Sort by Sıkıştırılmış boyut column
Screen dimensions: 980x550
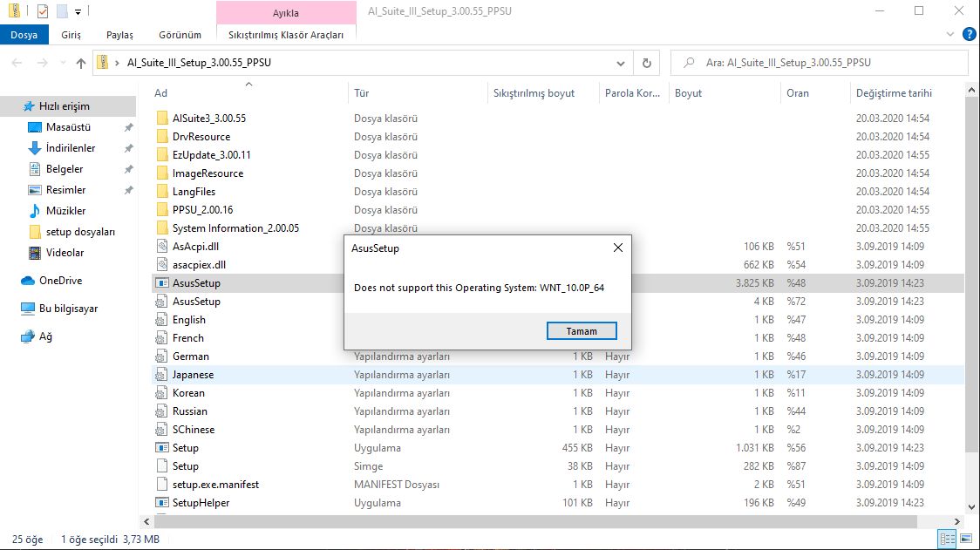point(534,93)
